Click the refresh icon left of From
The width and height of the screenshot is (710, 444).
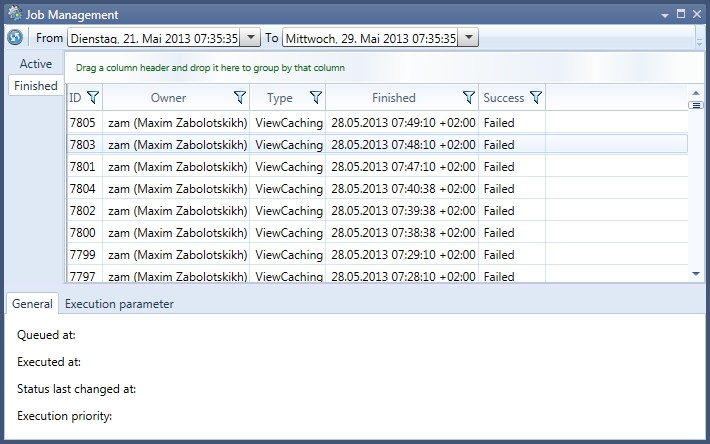tap(15, 38)
